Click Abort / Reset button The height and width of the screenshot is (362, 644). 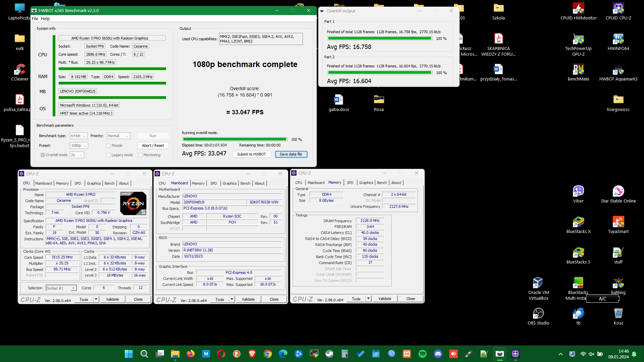coord(153,145)
